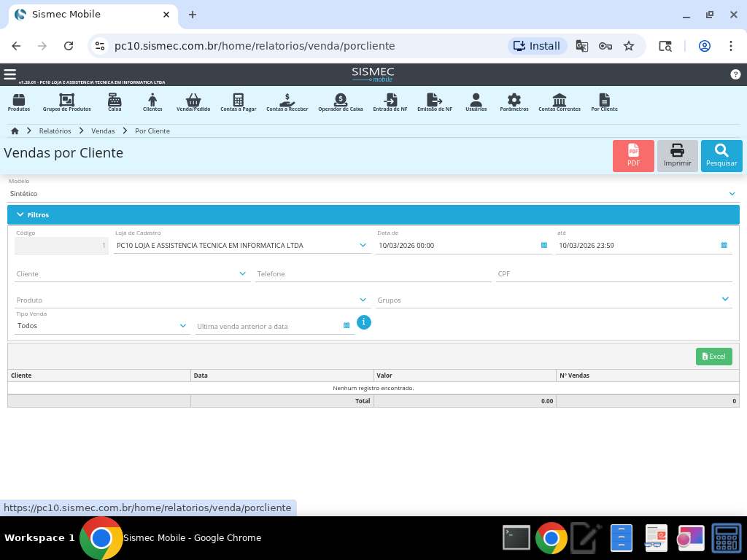Expand the Modelo Sintético dropdown
Screen dimensions: 747x560
tap(732, 194)
